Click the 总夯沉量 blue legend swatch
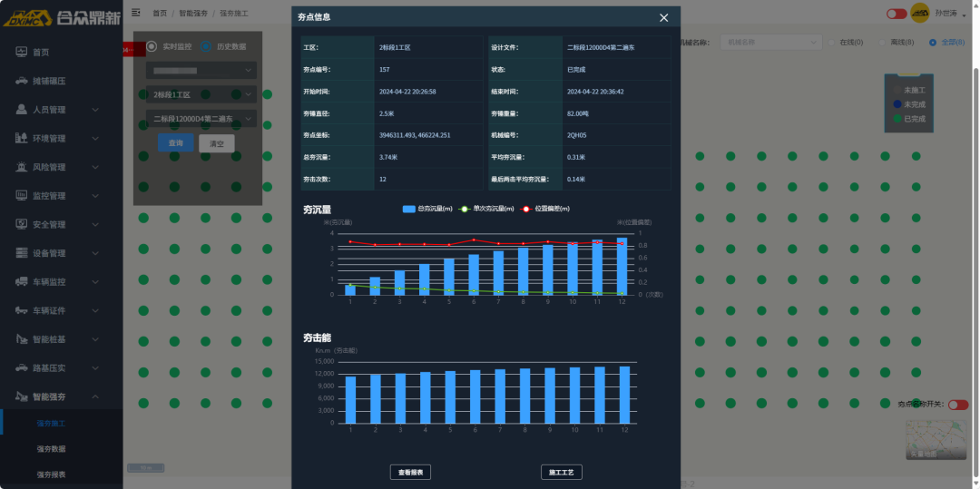This screenshot has width=980, height=489. [x=408, y=209]
